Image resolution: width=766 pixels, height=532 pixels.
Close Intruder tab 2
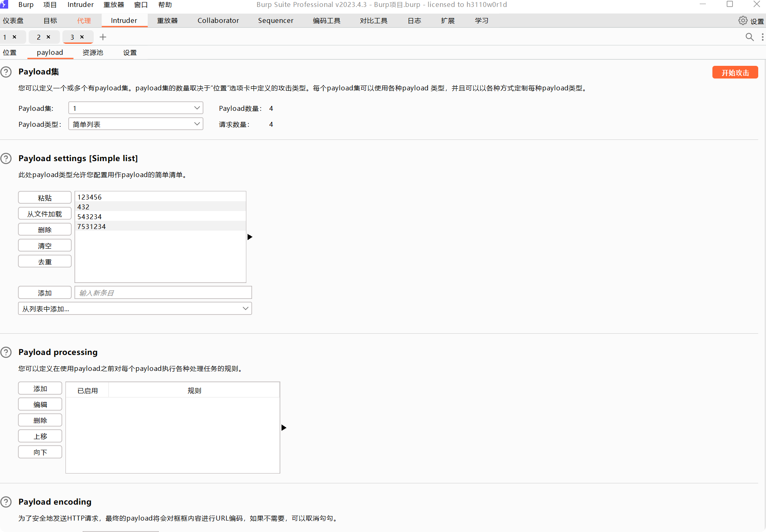(48, 37)
